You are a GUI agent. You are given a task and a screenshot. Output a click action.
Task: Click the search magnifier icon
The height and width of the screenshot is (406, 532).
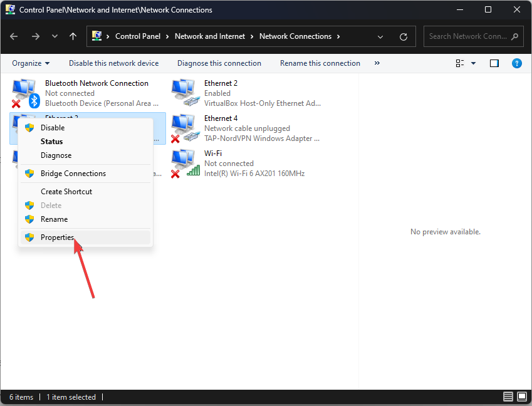coord(514,36)
